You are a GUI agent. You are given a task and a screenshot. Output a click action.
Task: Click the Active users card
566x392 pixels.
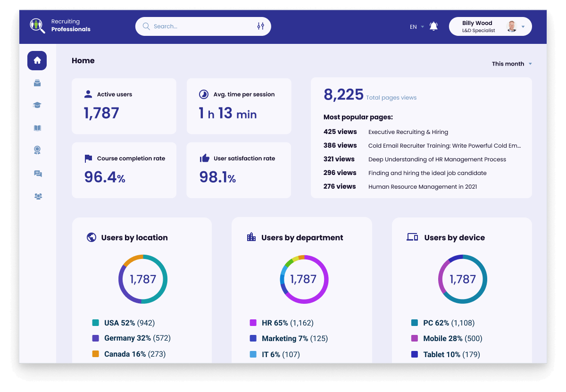click(x=124, y=106)
